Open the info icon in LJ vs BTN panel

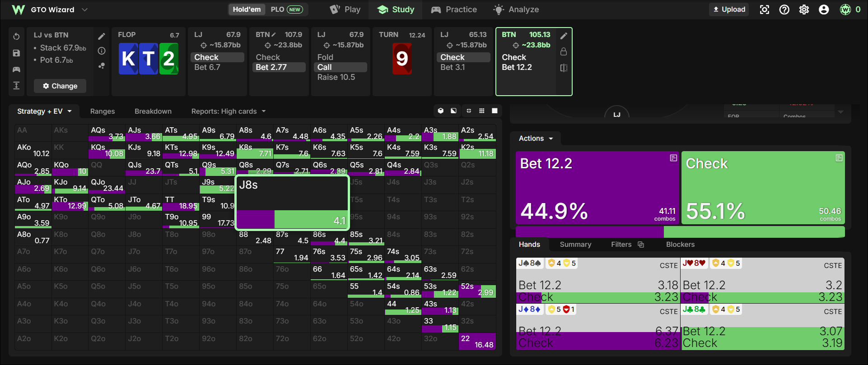[x=102, y=51]
